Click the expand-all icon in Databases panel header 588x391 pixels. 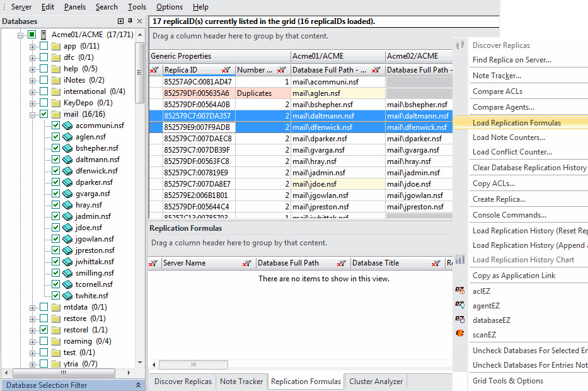(x=120, y=21)
